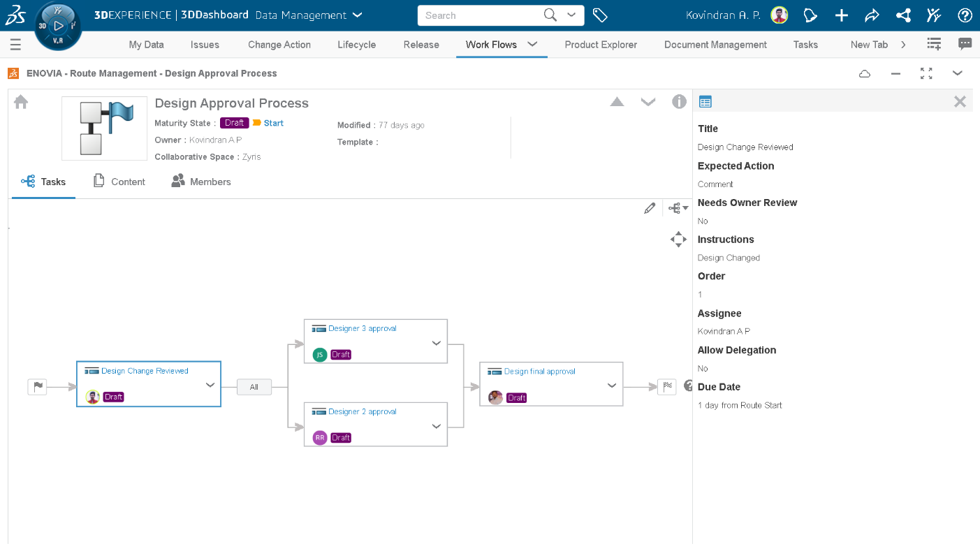Click the Search input field
The image size is (980, 551).
[482, 15]
